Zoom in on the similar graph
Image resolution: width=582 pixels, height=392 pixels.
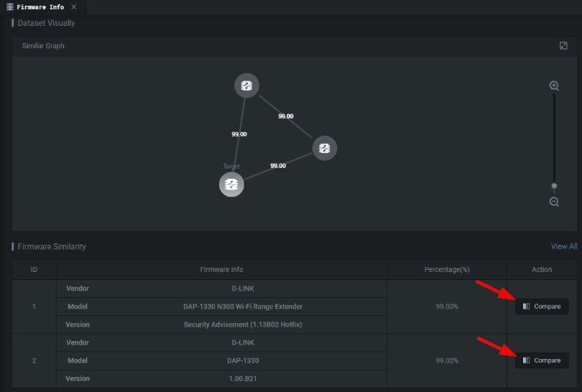coord(554,85)
